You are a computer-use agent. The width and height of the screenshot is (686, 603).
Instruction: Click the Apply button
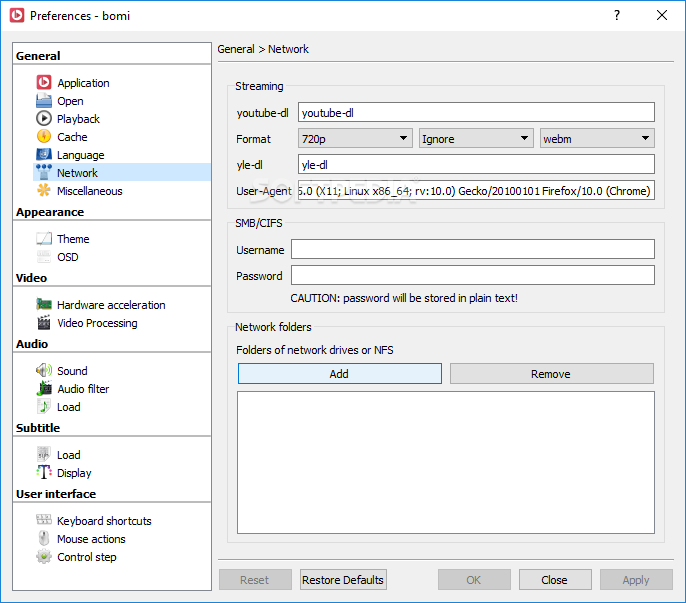pyautogui.click(x=636, y=579)
